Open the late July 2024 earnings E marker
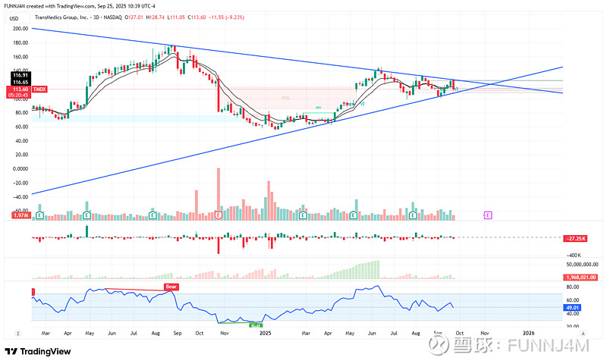This screenshot has height=364, width=607. point(153,215)
